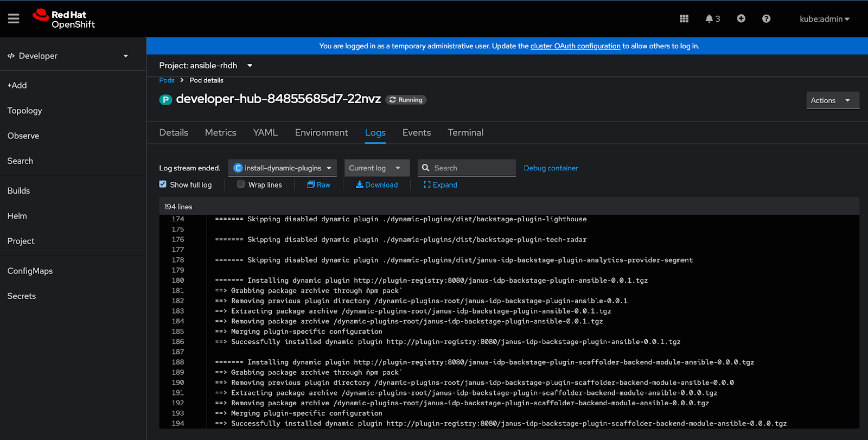This screenshot has height=440, width=868.
Task: Click the Developer perspective code icon
Action: (11, 56)
